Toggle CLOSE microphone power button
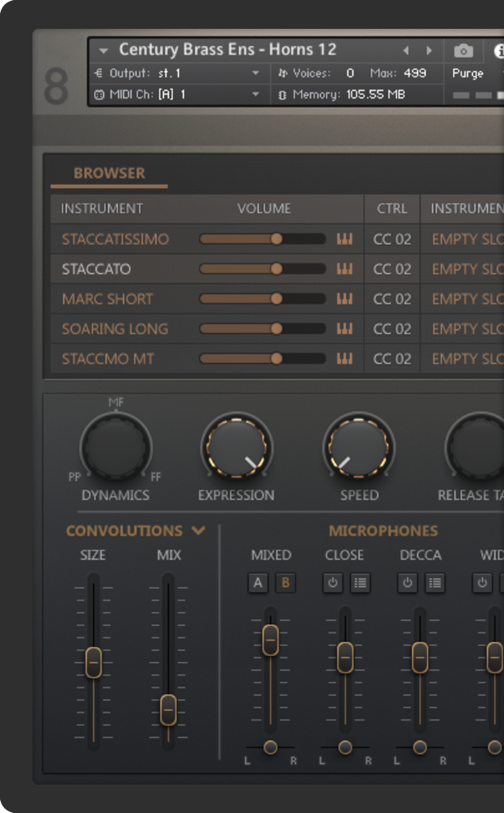The height and width of the screenshot is (813, 504). (x=333, y=582)
